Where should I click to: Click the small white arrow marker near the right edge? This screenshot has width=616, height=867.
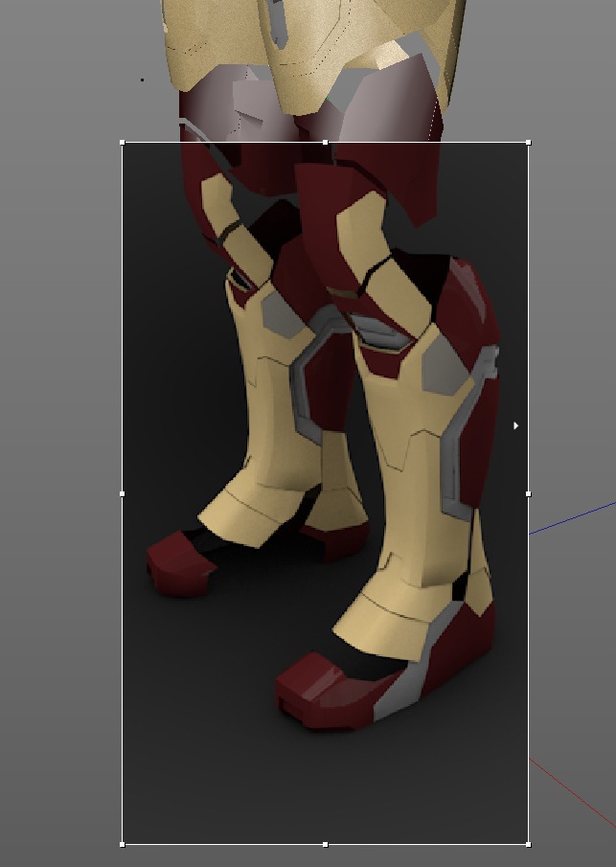pos(515,425)
